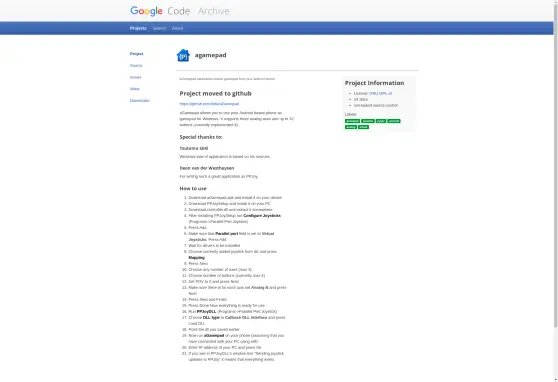
Task: Click the 'Project moved to github' heading
Action: click(x=215, y=93)
